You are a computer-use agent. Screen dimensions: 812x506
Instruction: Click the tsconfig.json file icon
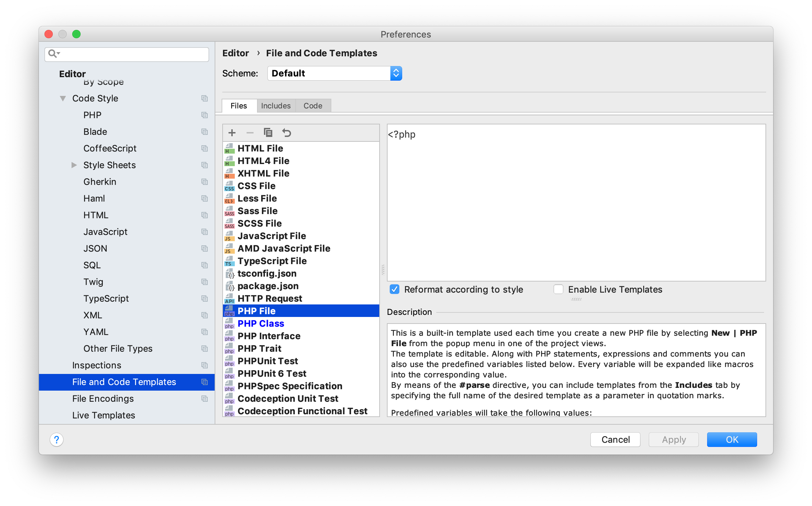click(229, 274)
